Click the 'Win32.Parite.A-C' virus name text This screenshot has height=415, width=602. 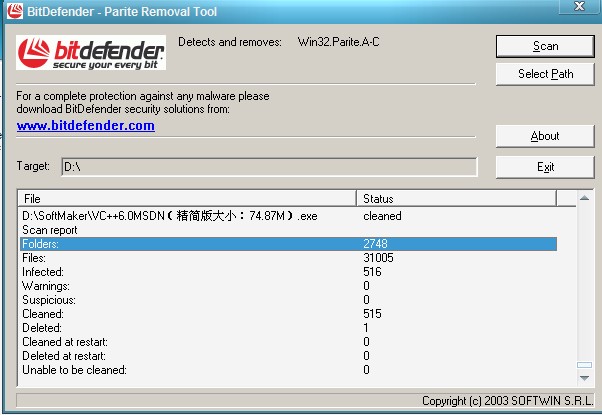point(339,41)
